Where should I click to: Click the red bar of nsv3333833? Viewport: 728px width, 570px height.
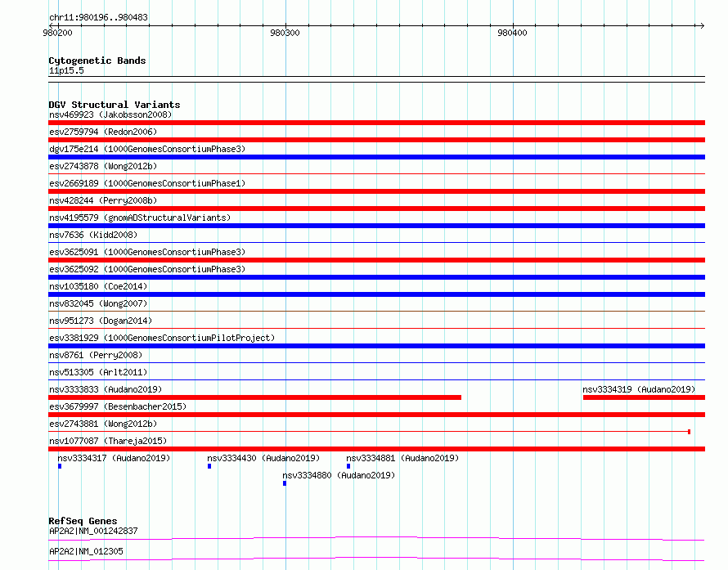[x=255, y=397]
